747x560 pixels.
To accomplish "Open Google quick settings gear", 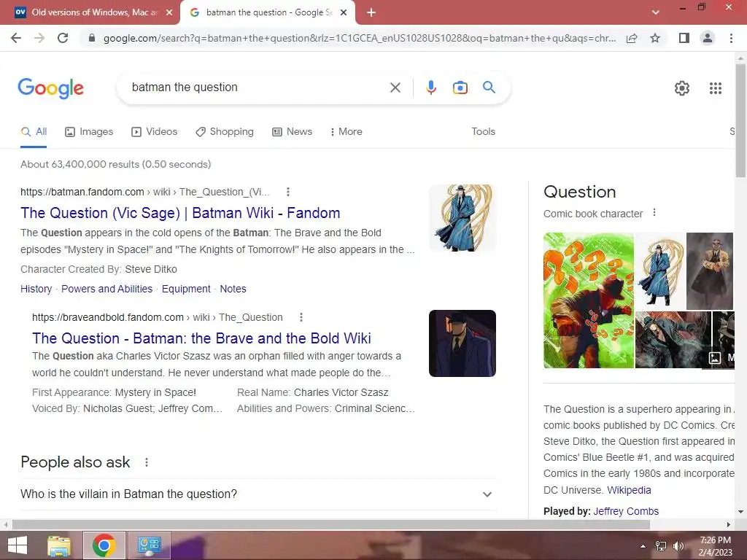I will click(x=682, y=88).
